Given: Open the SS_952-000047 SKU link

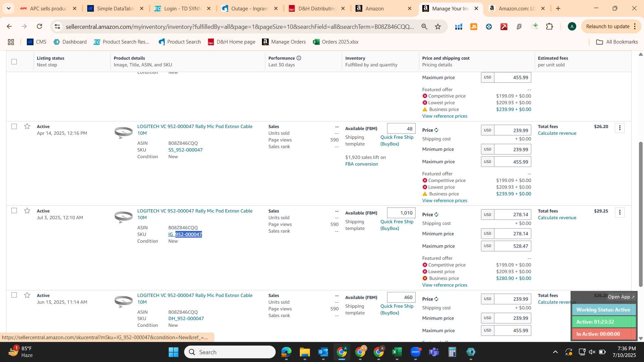Looking at the screenshot, I should tap(185, 150).
